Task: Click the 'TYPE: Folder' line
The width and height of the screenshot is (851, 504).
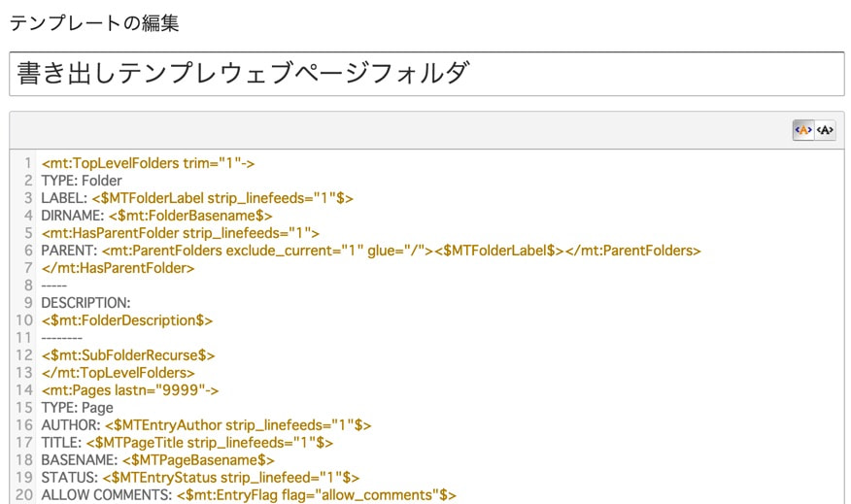Action: click(82, 181)
